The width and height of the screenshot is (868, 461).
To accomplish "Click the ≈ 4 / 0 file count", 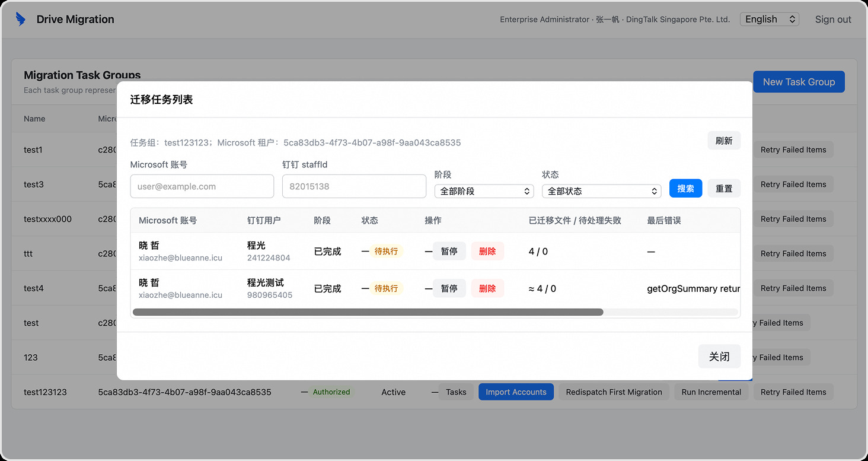I will point(542,288).
